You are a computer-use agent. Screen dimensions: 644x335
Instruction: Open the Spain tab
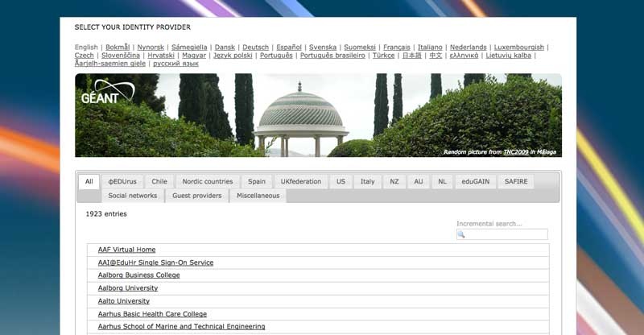click(257, 182)
